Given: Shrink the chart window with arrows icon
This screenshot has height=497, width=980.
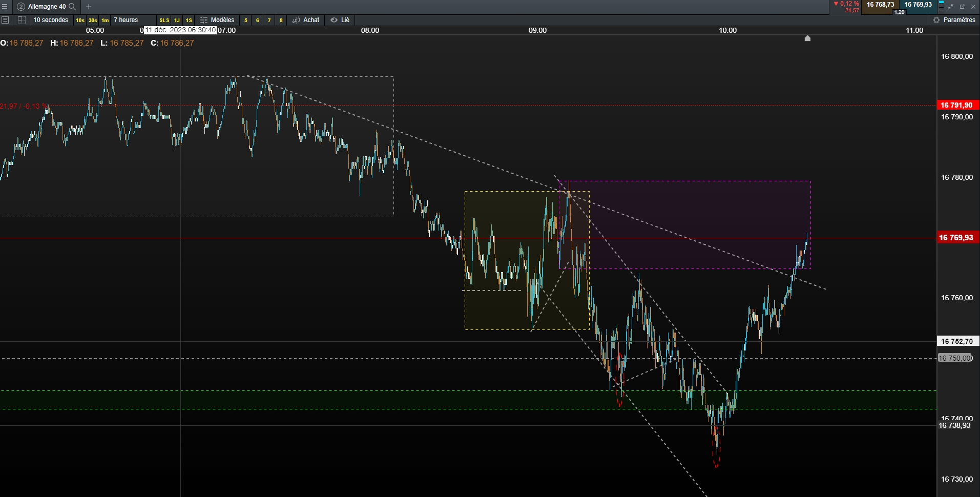Looking at the screenshot, I should click(951, 7).
